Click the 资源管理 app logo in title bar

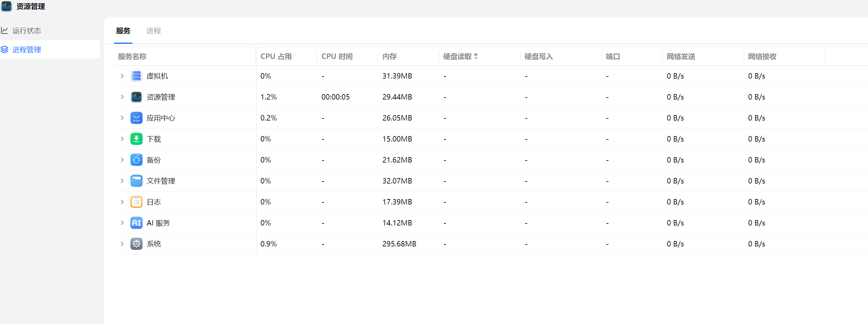point(6,6)
